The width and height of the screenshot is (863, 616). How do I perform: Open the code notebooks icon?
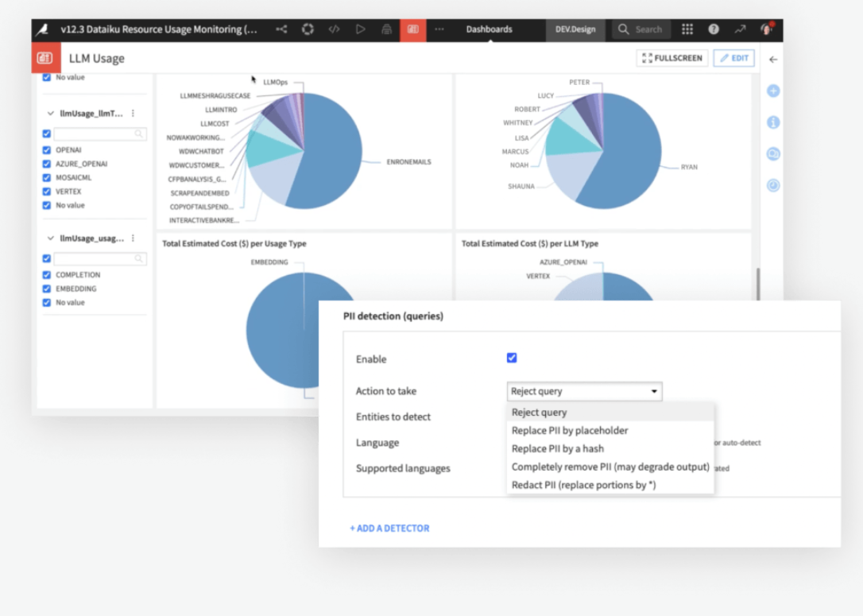coord(334,29)
